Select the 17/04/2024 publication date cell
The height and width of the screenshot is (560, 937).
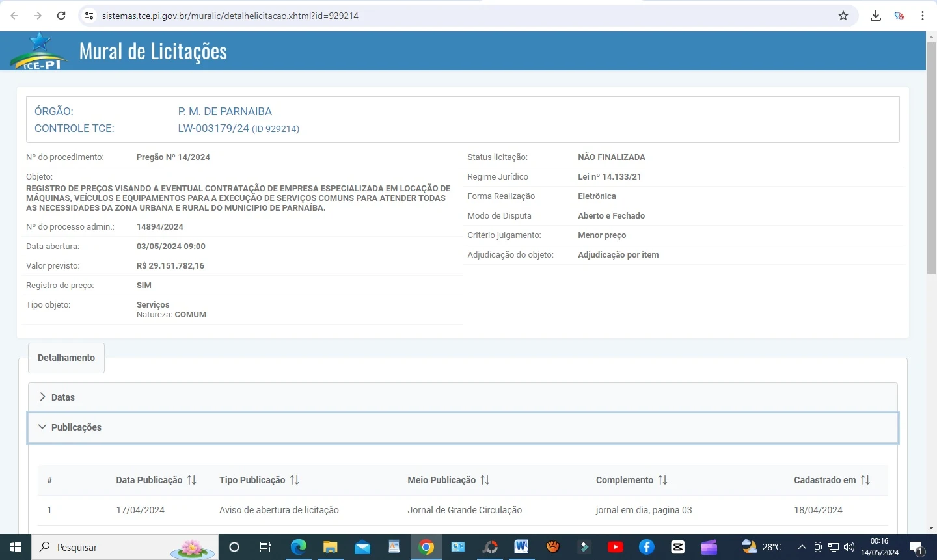pos(140,510)
